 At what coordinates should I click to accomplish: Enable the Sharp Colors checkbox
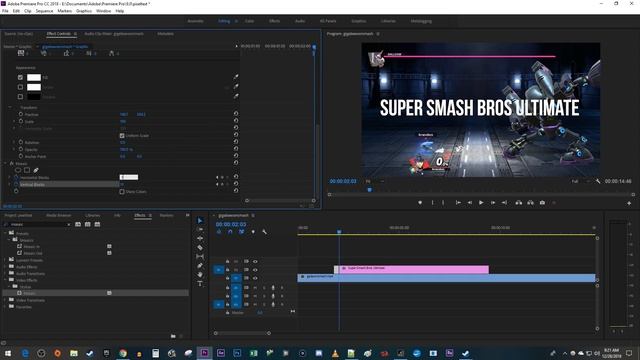tap(122, 191)
